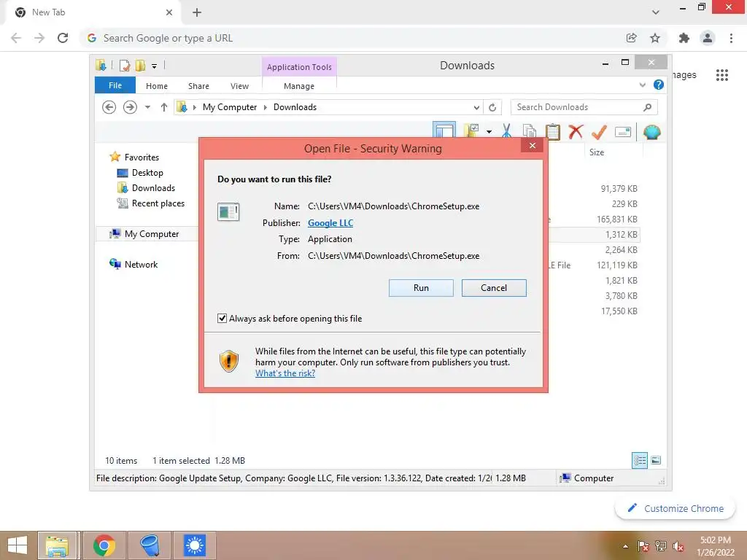
Task: Click the Properties icon in Quick Access Toolbar
Action: 124,65
